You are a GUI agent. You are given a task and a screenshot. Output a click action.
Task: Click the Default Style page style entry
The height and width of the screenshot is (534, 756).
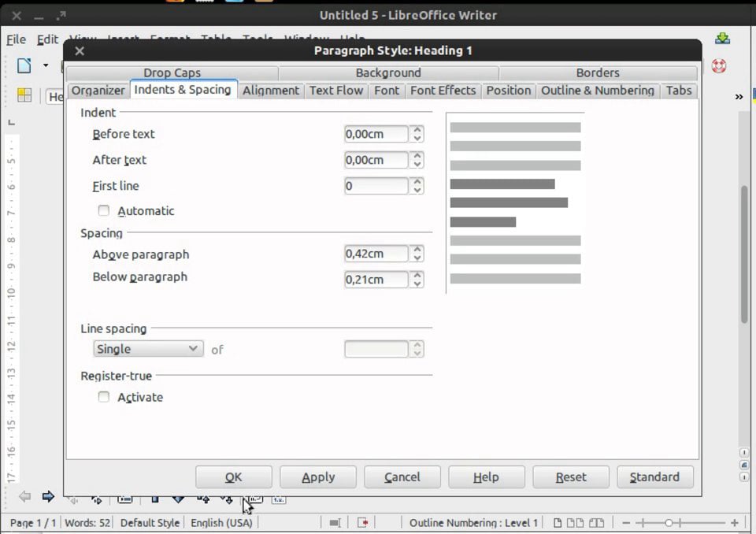pos(150,522)
